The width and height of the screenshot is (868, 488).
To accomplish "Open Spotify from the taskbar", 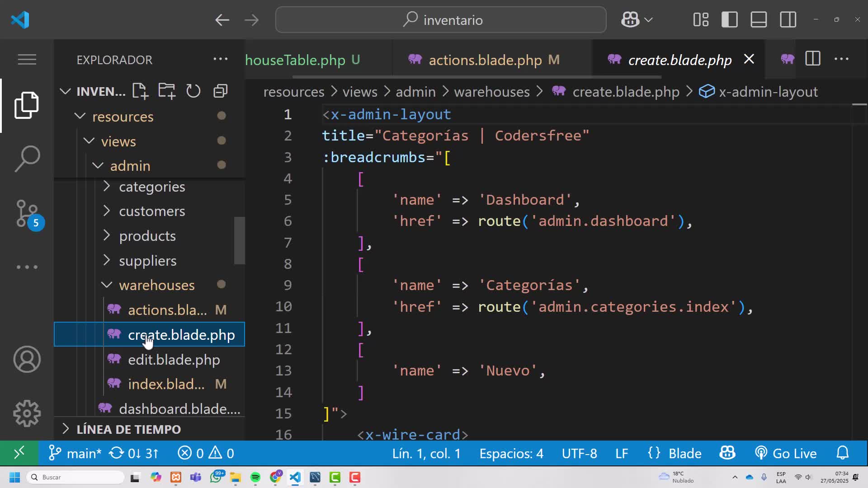I will point(255,477).
